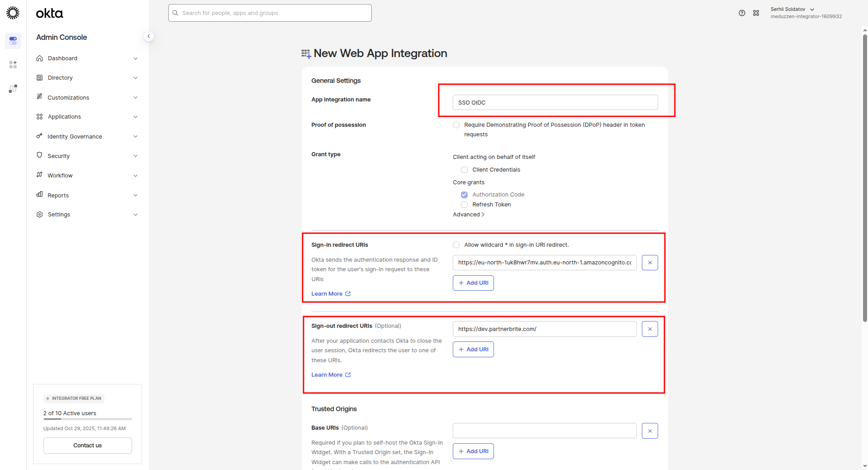Screen dimensions: 868x470
Task: Open Directory in the sidebar
Action: pyautogui.click(x=60, y=78)
